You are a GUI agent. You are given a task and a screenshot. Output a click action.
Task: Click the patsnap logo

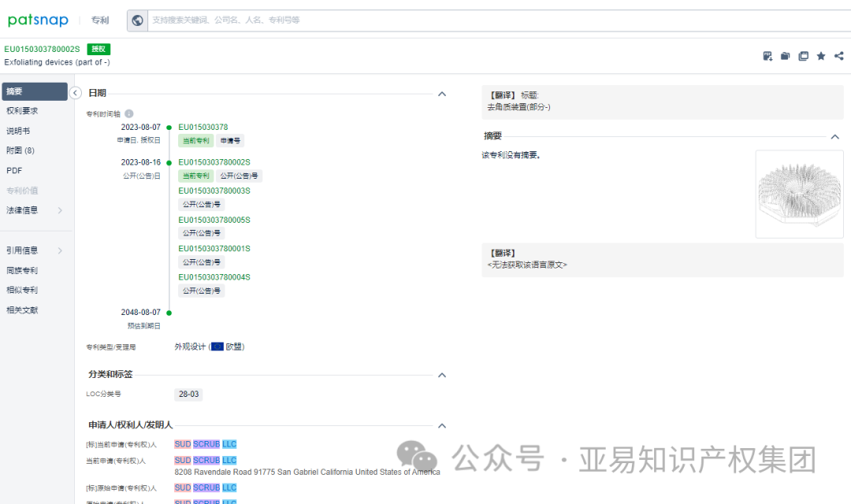pos(38,19)
